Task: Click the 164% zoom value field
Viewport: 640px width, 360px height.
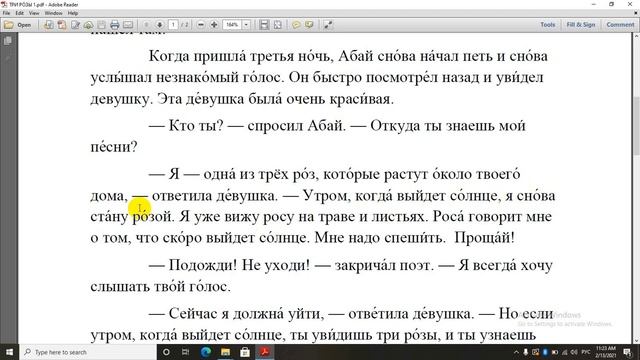Action: [x=232, y=25]
